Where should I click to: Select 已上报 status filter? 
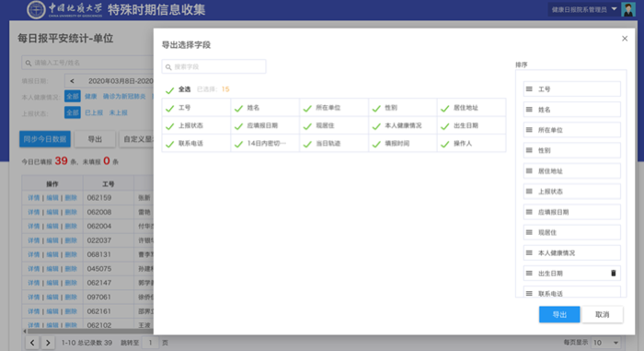pyautogui.click(x=94, y=112)
